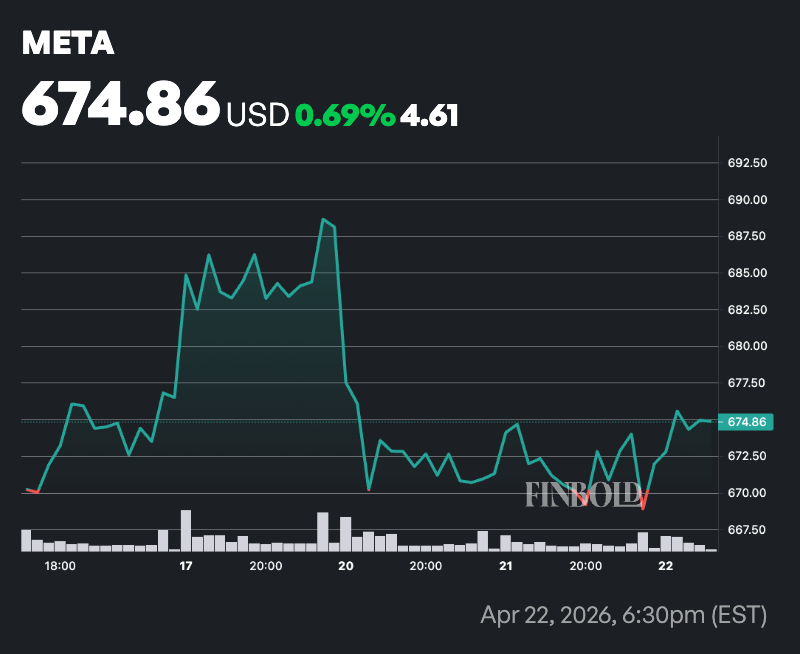Select the 690.00 level on price axis

pyautogui.click(x=745, y=200)
